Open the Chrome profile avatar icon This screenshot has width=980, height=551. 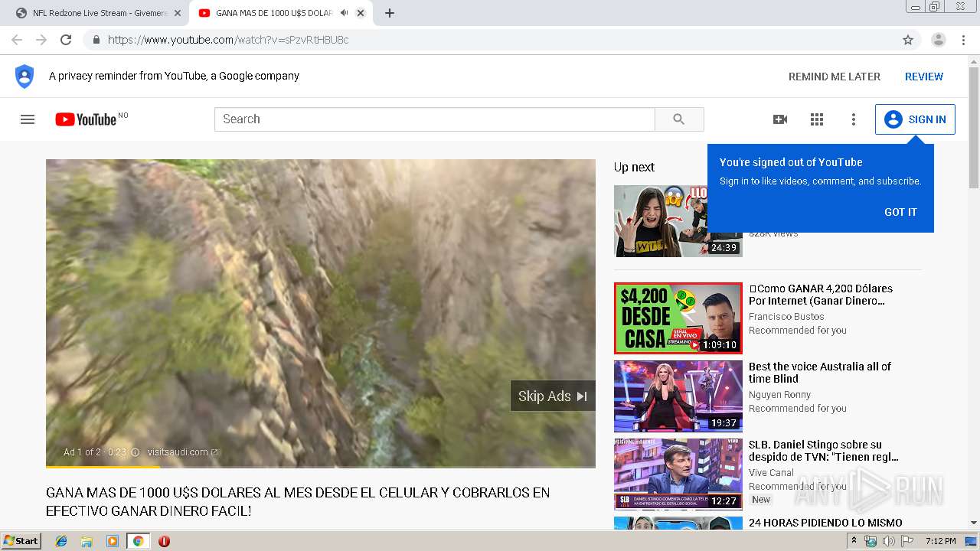(939, 40)
